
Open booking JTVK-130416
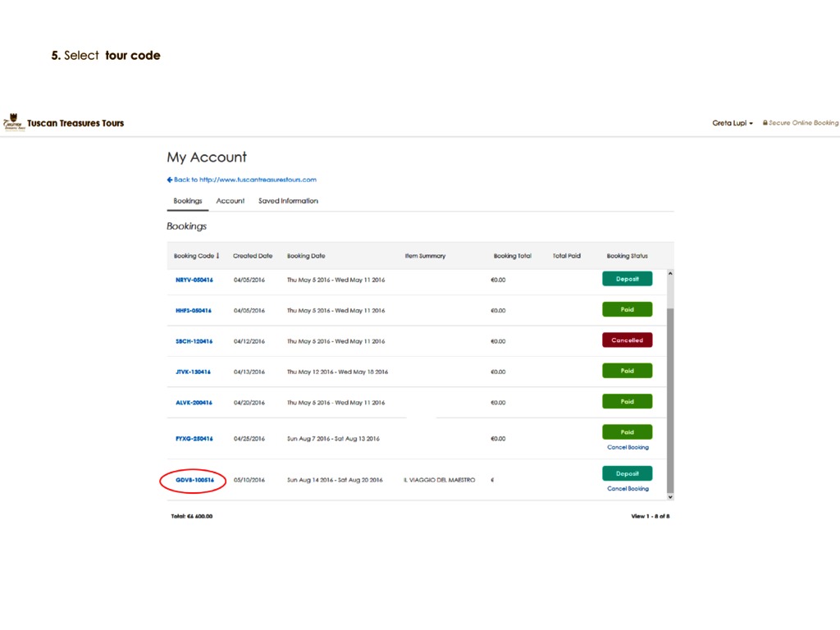(x=193, y=372)
